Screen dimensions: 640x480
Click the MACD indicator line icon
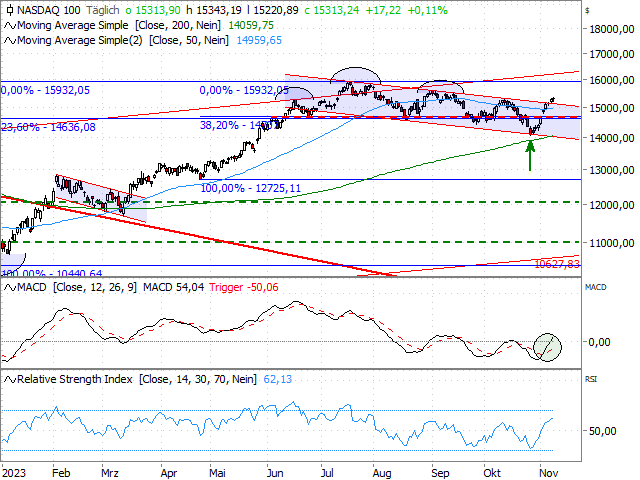[x=10, y=288]
